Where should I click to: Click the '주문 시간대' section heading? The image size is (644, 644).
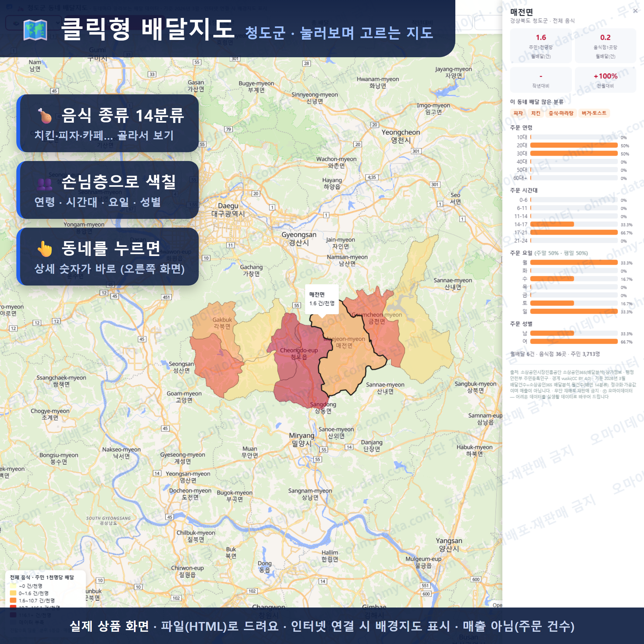point(524,190)
